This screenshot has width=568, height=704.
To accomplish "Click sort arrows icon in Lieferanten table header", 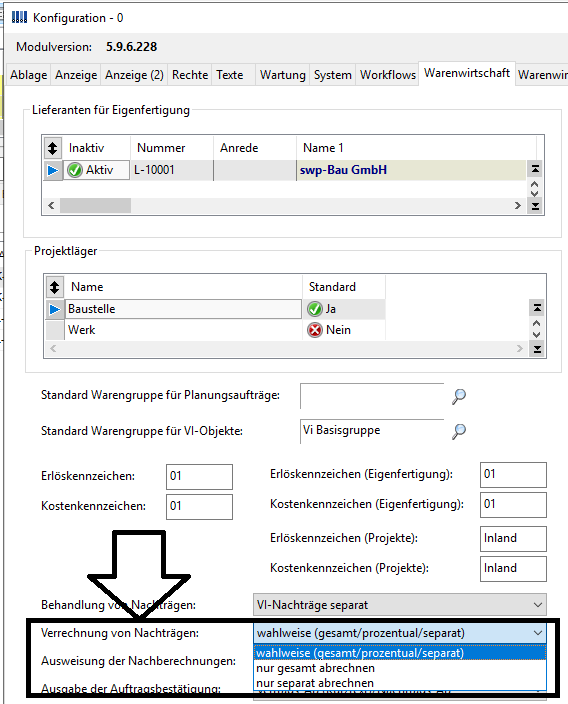I will click(x=53, y=148).
